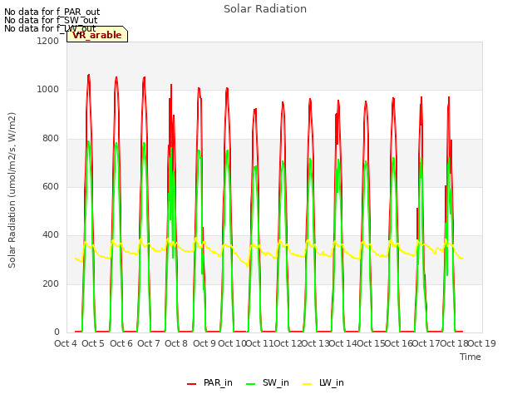Click the 1200 y-axis tick label

click(x=48, y=41)
